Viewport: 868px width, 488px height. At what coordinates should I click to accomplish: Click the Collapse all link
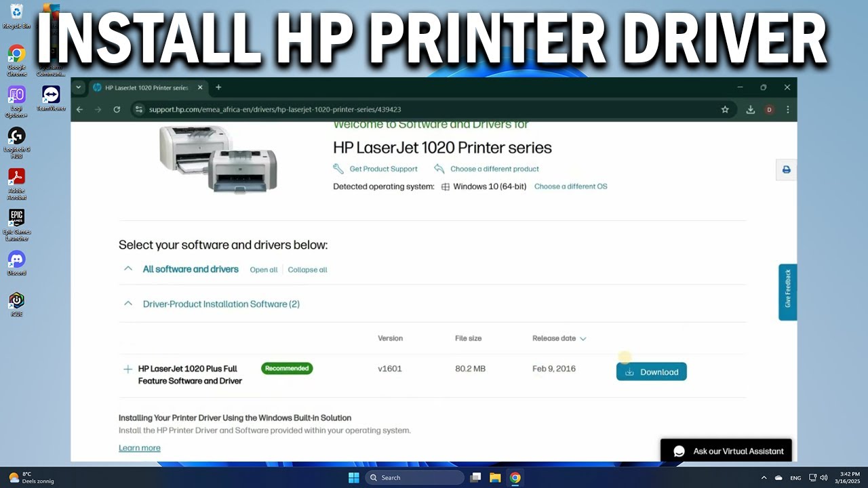point(307,270)
